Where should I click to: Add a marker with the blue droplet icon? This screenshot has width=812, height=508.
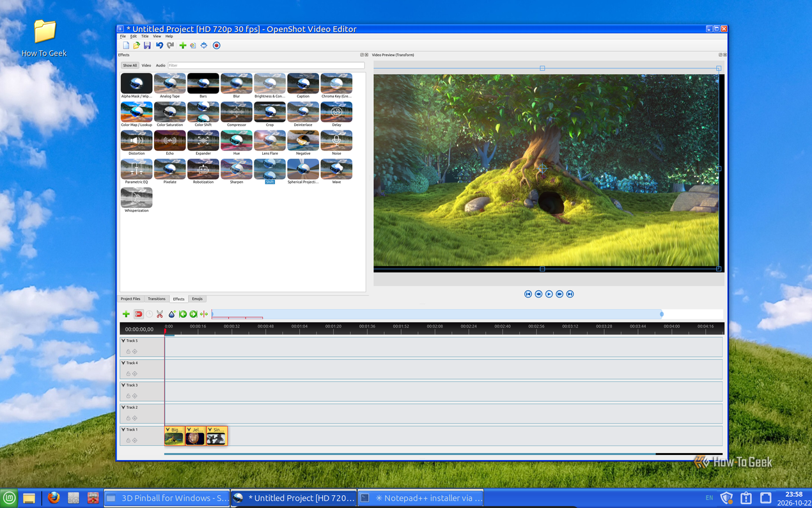[x=171, y=314]
